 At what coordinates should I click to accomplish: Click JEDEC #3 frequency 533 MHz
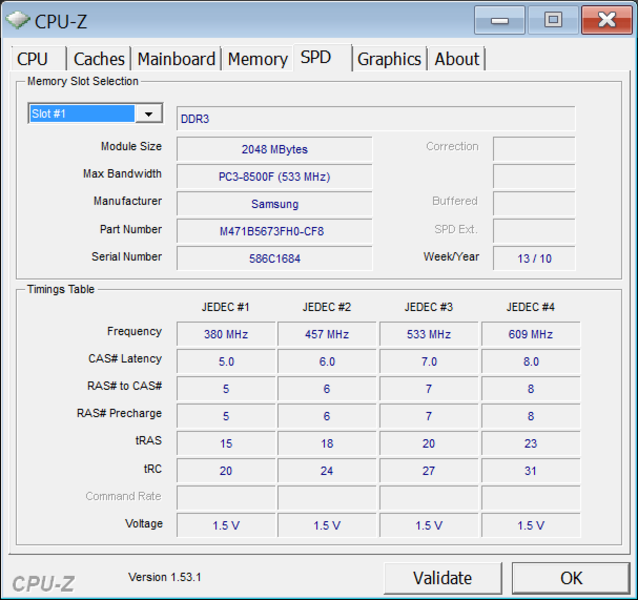[429, 334]
